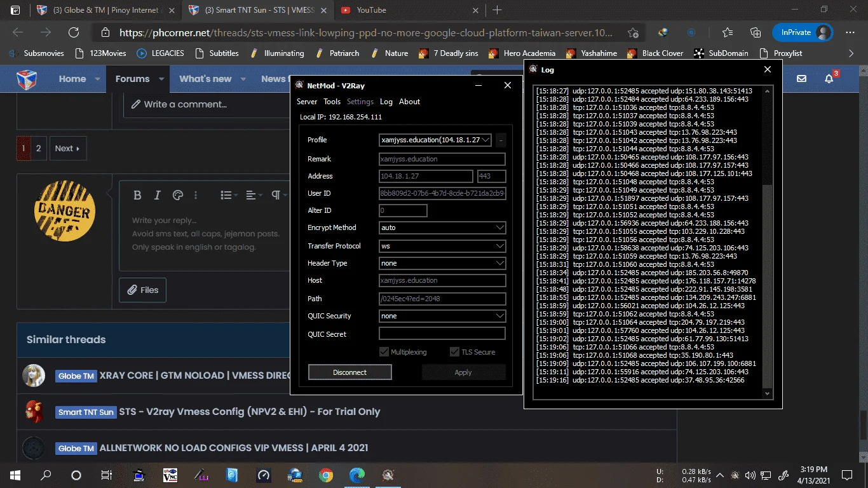Open Google Chrome from taskbar

[x=326, y=475]
